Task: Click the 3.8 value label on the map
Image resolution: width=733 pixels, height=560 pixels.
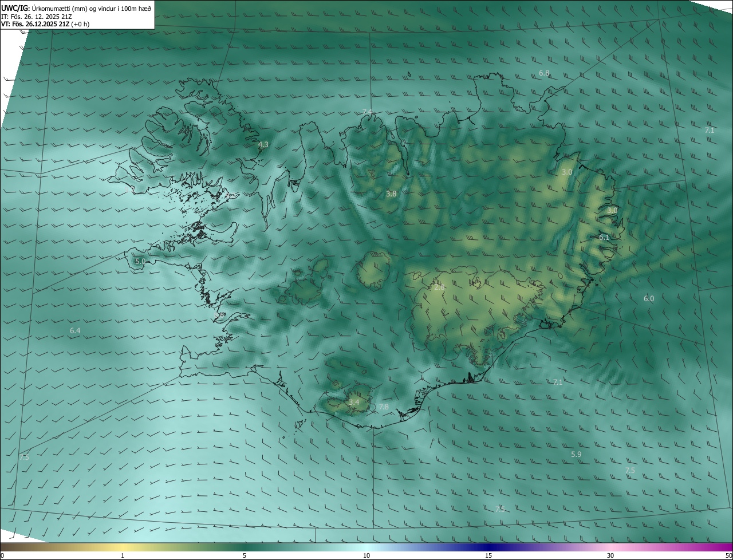Action: tap(391, 194)
